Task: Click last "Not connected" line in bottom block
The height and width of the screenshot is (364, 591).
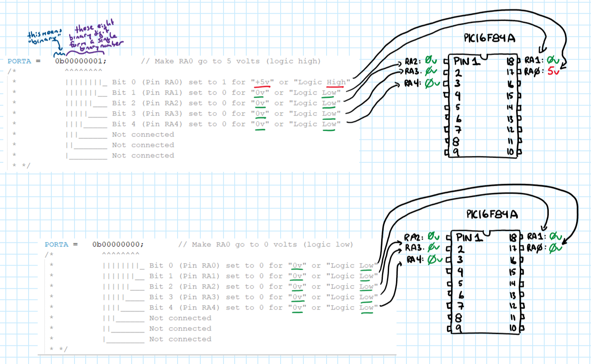Action: pyautogui.click(x=180, y=339)
